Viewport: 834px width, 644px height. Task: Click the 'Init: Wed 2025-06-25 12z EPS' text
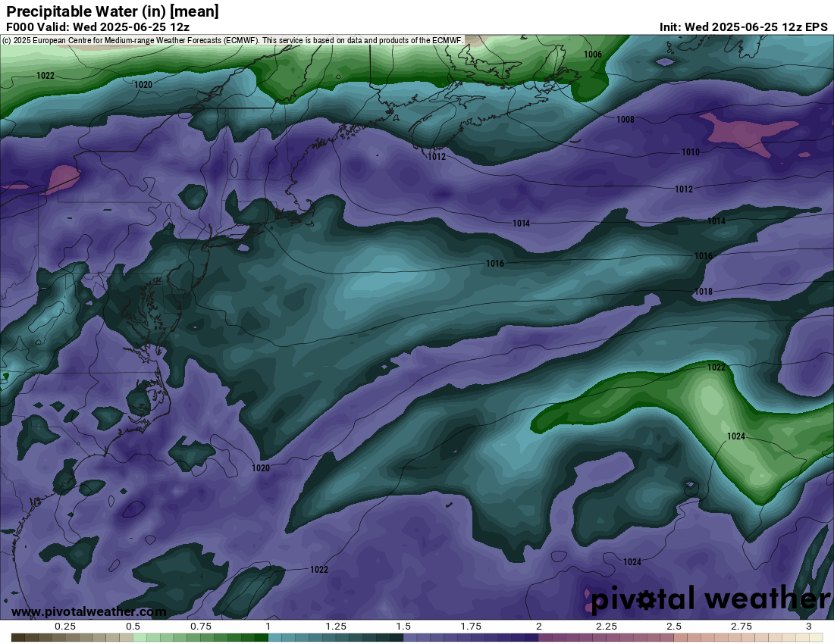pyautogui.click(x=744, y=27)
